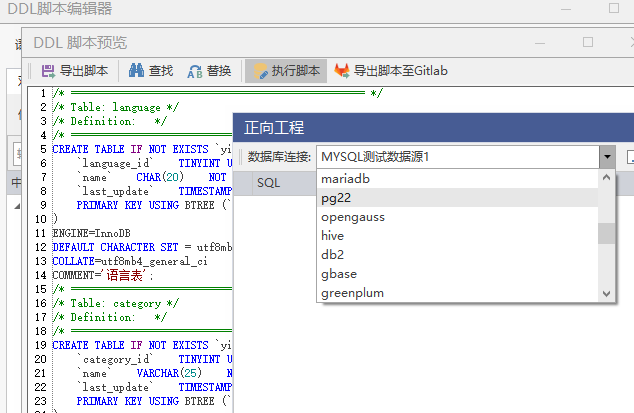Click the 导出脚本 export script button
Image resolution: width=634 pixels, height=413 pixels.
pos(75,71)
